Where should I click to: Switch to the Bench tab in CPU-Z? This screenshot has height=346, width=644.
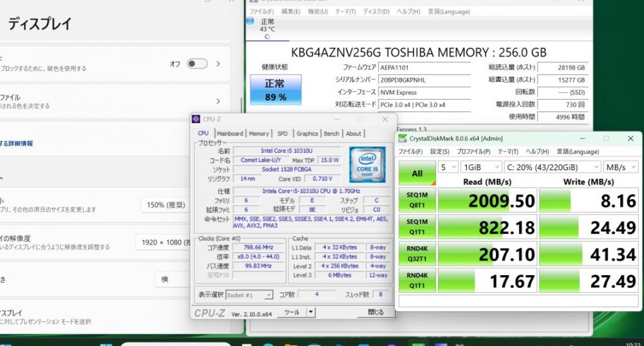pyautogui.click(x=332, y=133)
